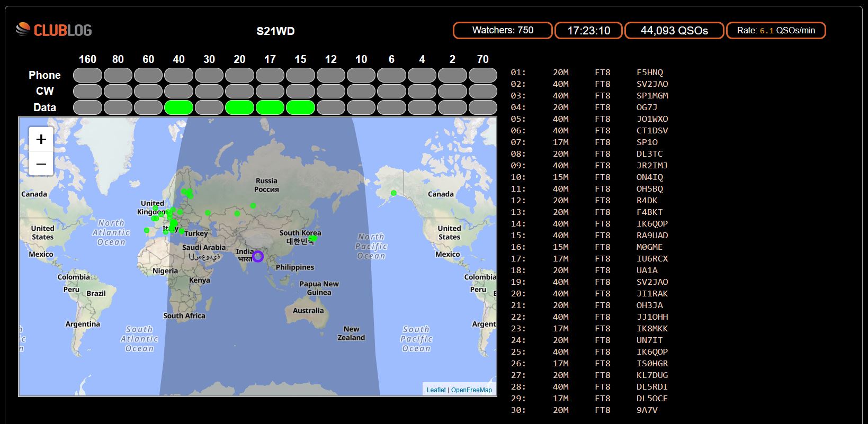Select the green Data 17m band indicator
The width and height of the screenshot is (868, 424).
point(270,107)
